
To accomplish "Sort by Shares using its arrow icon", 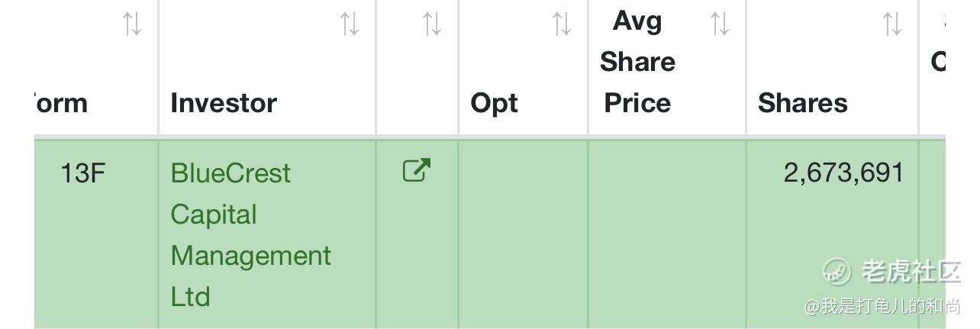I will [x=893, y=24].
